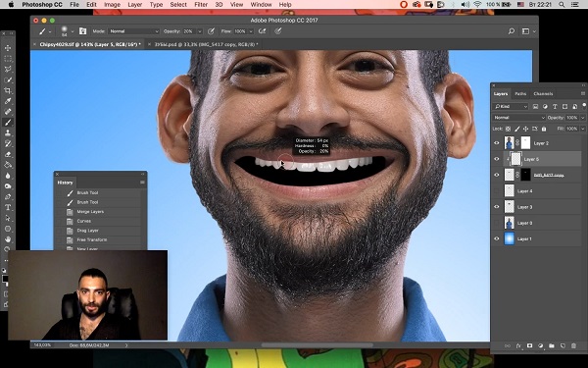Open Flow dropdown arrow
Viewport: 588px width, 368px height.
251,31
